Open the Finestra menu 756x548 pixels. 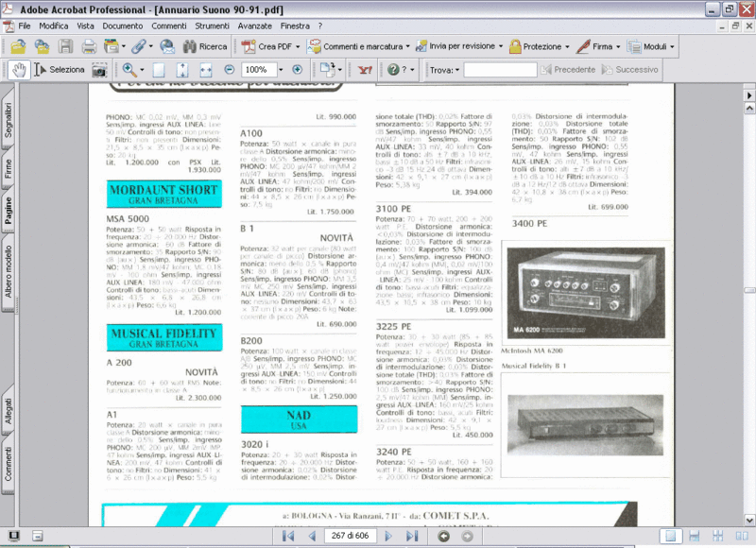(295, 26)
